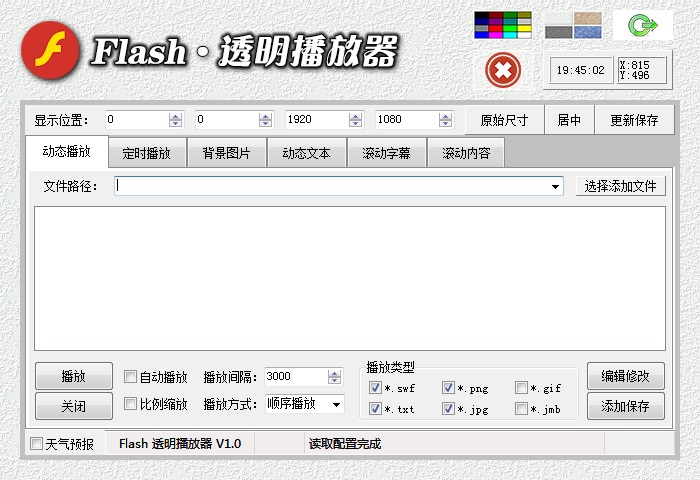Pick the purple palette cell
700x480 pixels.
pyautogui.click(x=496, y=21)
